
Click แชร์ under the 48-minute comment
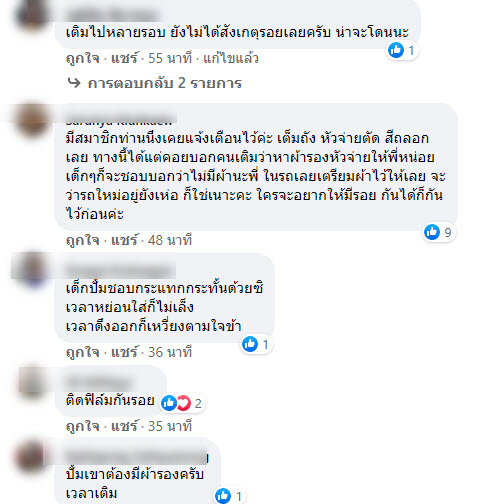pos(124,240)
